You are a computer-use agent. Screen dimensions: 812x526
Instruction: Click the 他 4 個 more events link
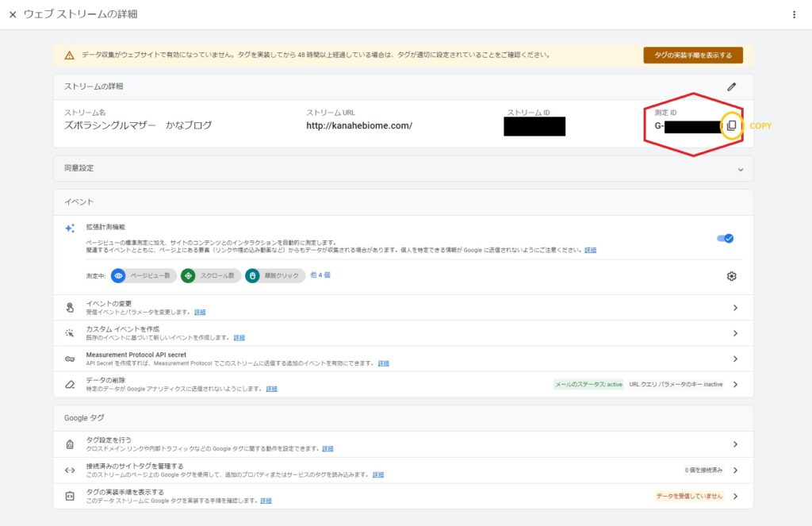point(320,275)
